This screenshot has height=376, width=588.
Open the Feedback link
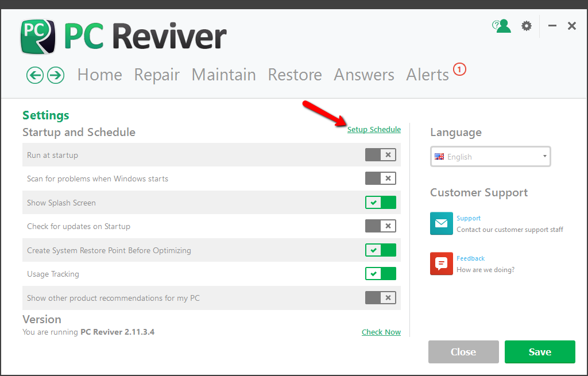(471, 258)
